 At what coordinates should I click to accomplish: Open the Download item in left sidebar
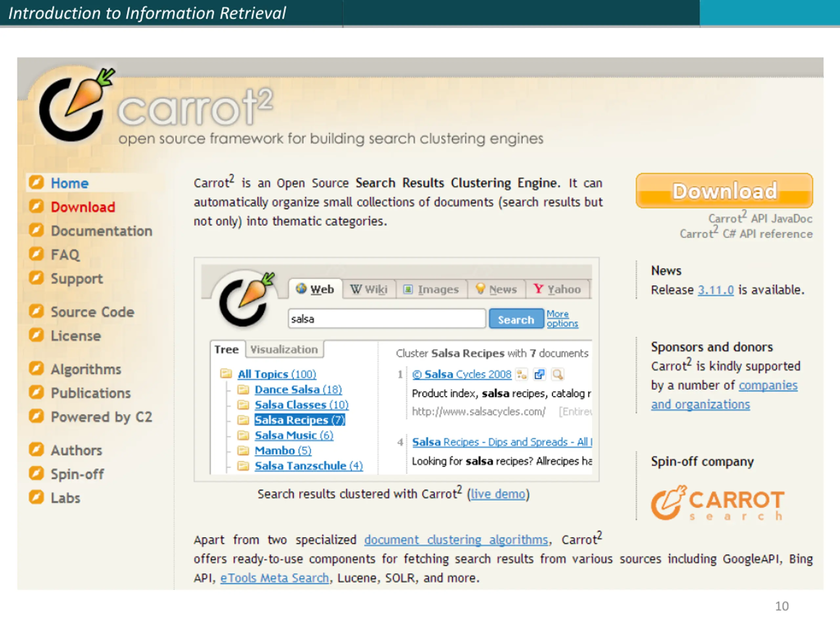(x=83, y=207)
